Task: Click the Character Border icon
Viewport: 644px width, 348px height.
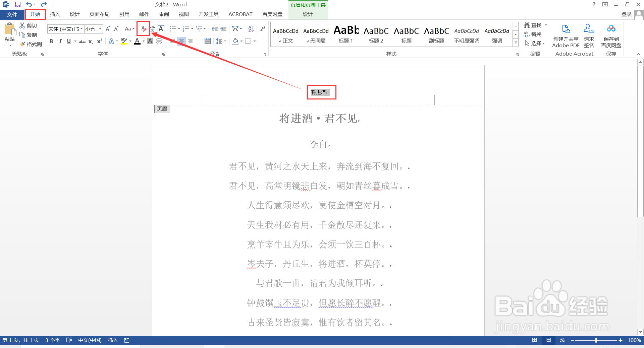Action: coord(161,28)
